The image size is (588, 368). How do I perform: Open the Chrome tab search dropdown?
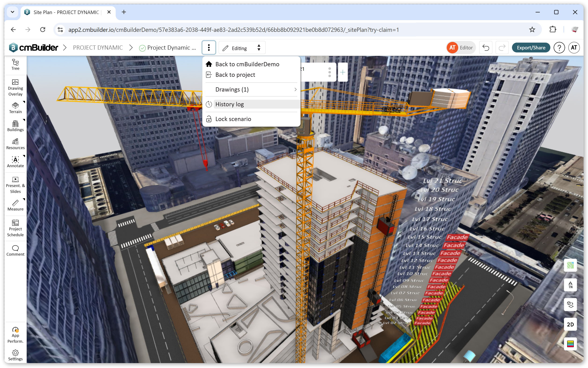coord(12,12)
